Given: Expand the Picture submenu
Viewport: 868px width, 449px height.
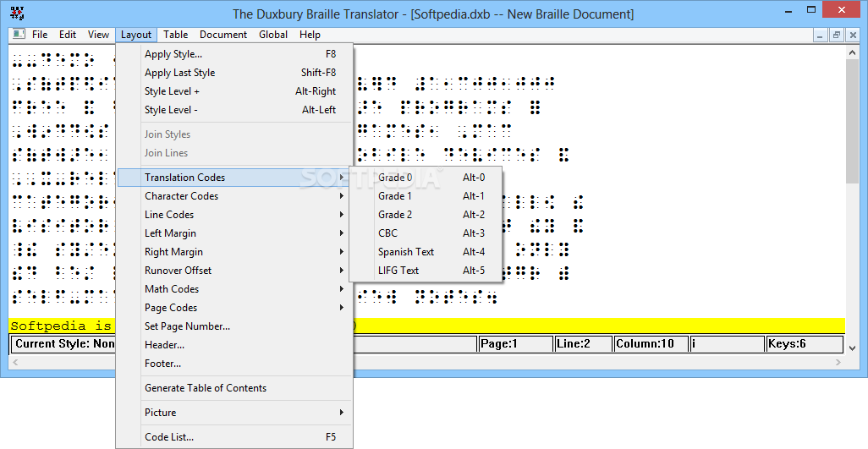Looking at the screenshot, I should pos(234,413).
